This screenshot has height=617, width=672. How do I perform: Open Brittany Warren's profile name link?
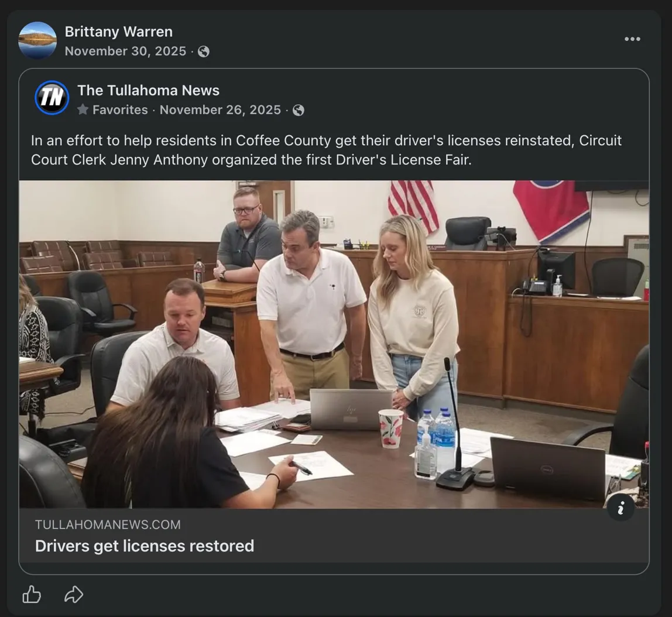tap(118, 32)
